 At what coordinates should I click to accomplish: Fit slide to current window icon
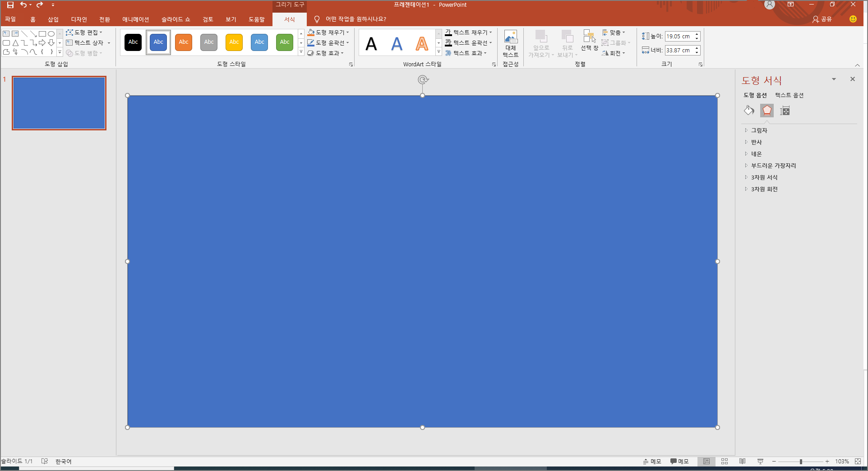click(x=858, y=461)
